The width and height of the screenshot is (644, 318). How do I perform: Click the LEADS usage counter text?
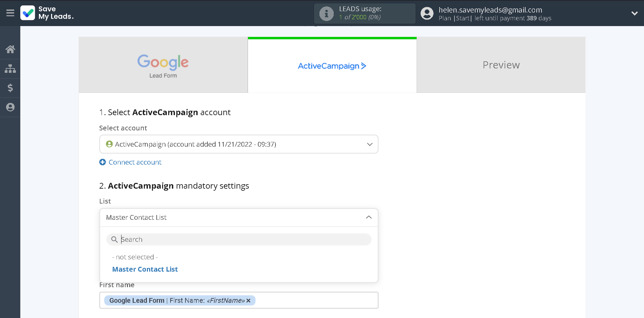[x=360, y=17]
